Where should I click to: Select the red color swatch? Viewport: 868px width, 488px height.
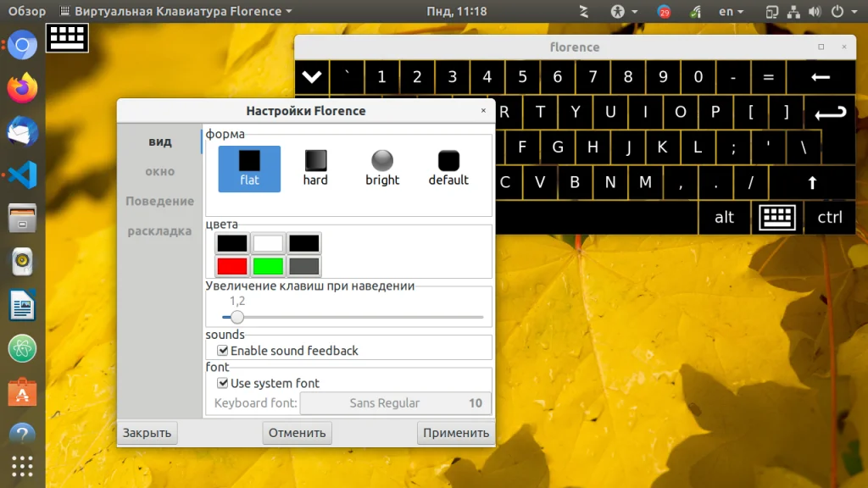coord(232,266)
